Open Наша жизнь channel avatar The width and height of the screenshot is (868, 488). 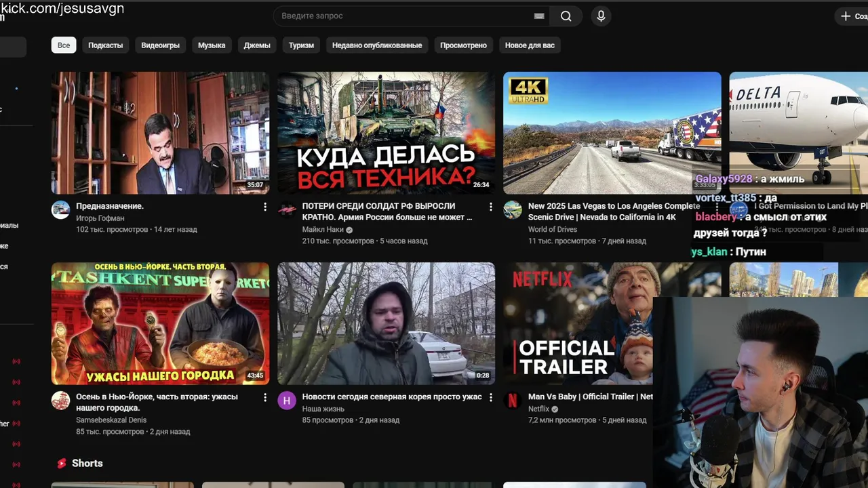point(287,401)
